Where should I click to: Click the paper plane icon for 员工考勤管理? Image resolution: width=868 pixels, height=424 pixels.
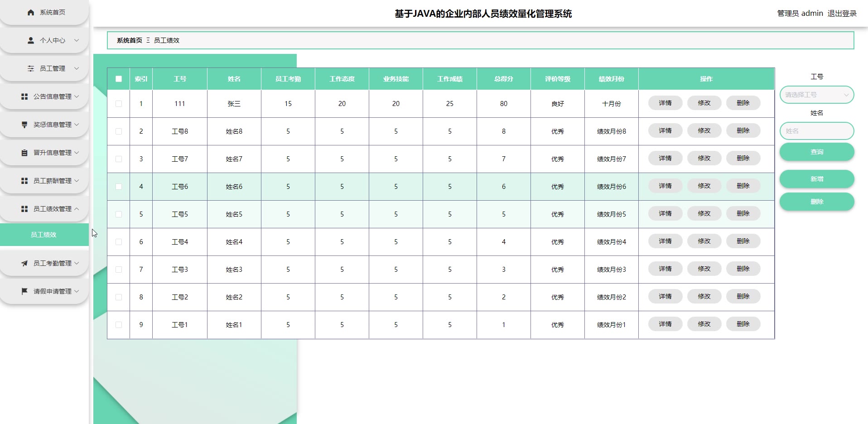point(24,263)
